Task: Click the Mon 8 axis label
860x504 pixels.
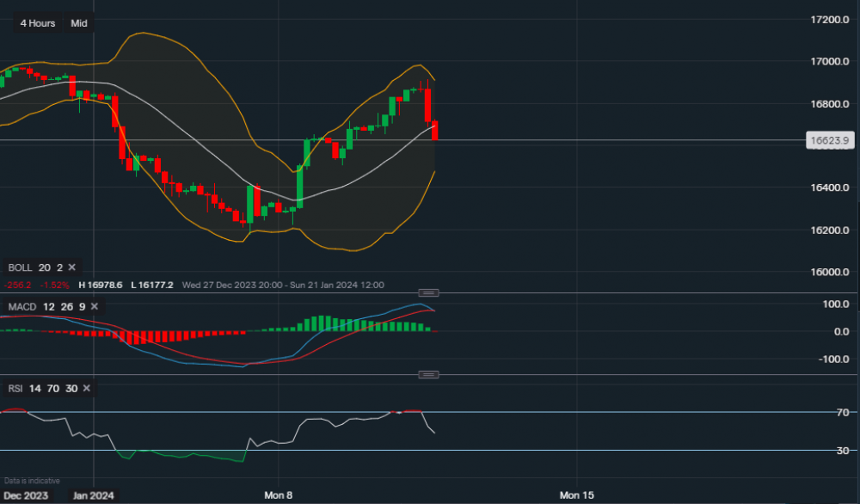Action: 279,495
